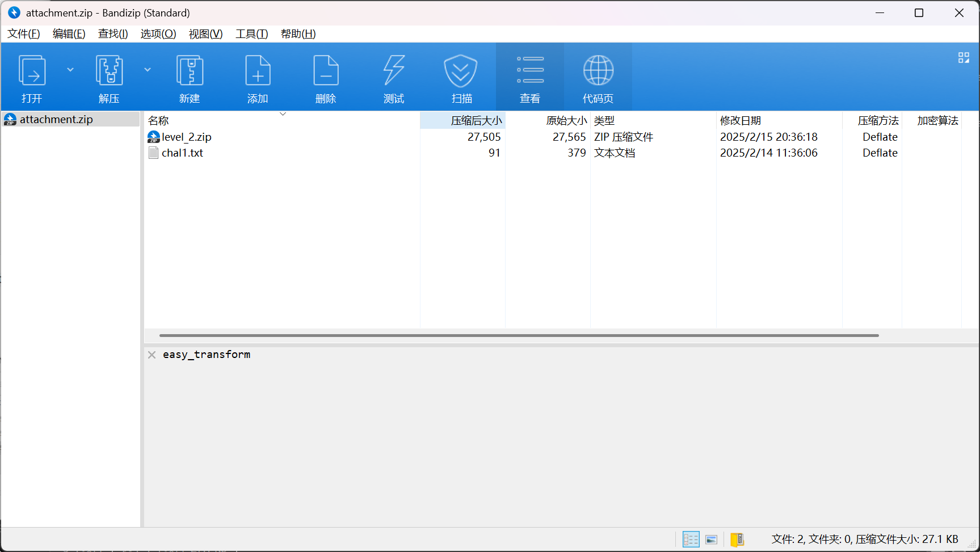Click the 文本文档 type cell

click(615, 153)
